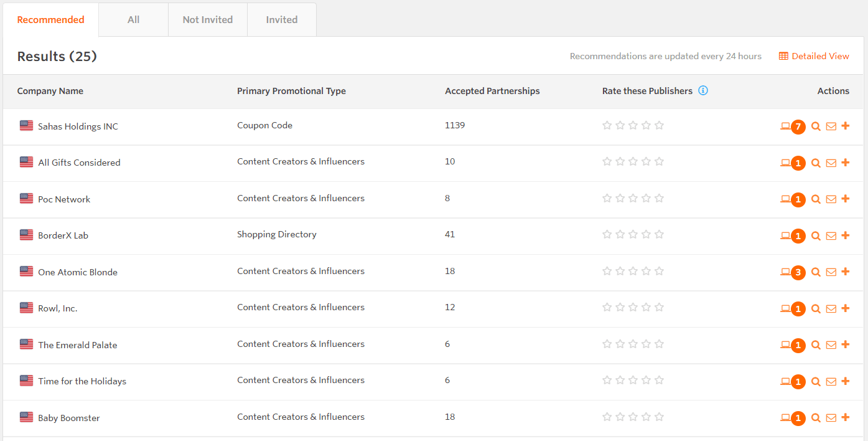This screenshot has height=441, width=868.
Task: Click the plus invite icon for BorderX Lab
Action: [845, 235]
